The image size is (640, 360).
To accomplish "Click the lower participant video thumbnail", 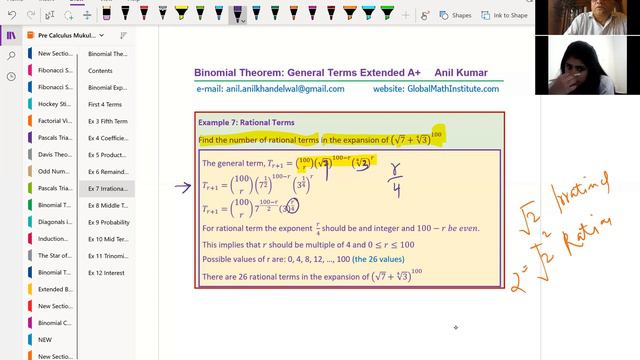I will coord(587,65).
